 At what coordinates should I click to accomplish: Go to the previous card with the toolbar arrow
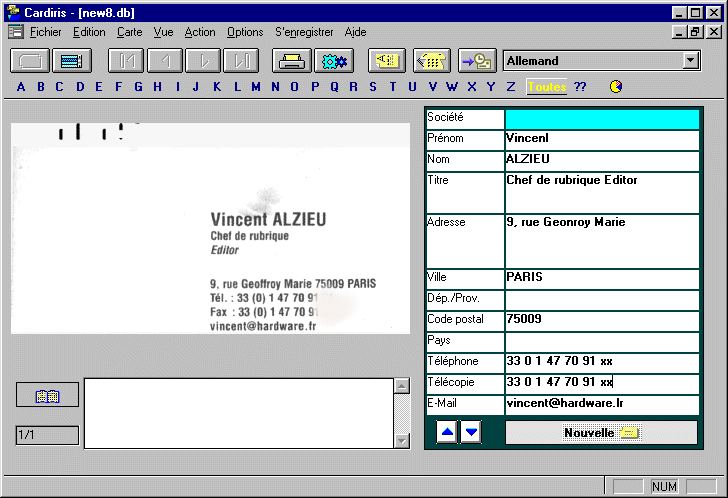pos(165,61)
